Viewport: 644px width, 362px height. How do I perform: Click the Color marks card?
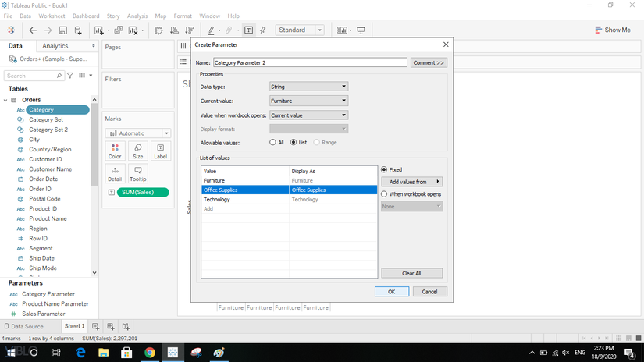[115, 151]
